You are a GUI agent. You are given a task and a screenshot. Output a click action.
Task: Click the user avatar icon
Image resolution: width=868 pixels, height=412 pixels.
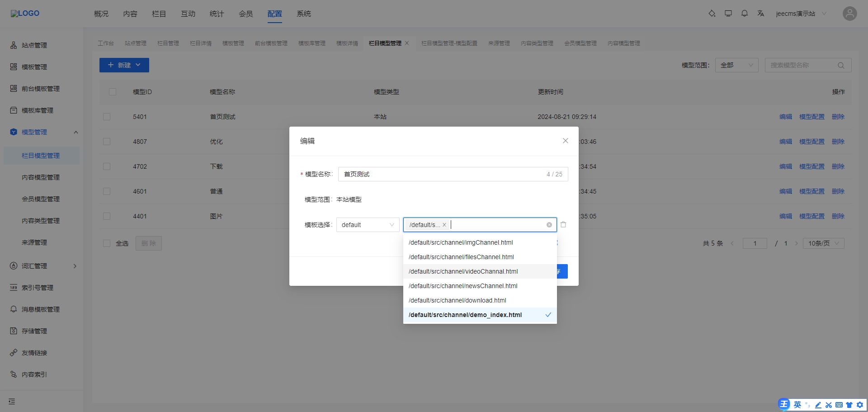point(849,14)
